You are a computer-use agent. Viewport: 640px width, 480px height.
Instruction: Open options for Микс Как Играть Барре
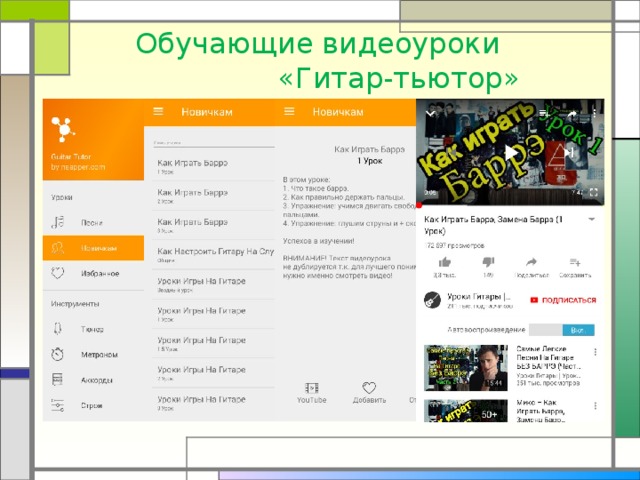pos(595,405)
